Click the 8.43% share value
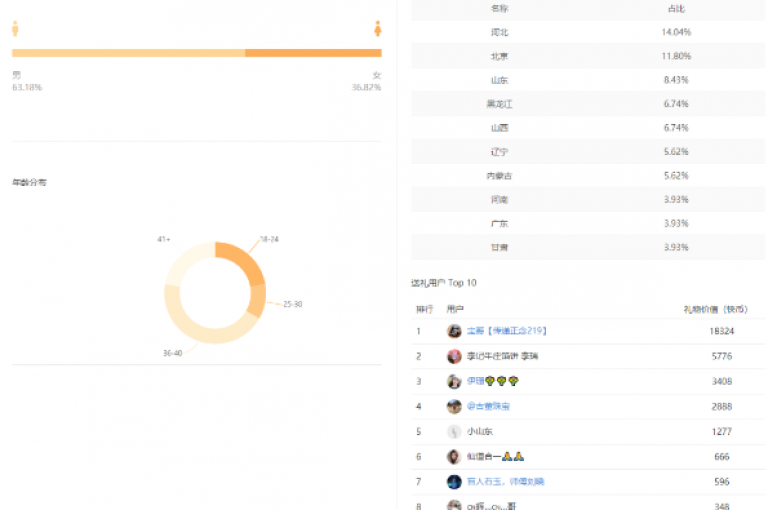This screenshot has width=768, height=510. [676, 80]
